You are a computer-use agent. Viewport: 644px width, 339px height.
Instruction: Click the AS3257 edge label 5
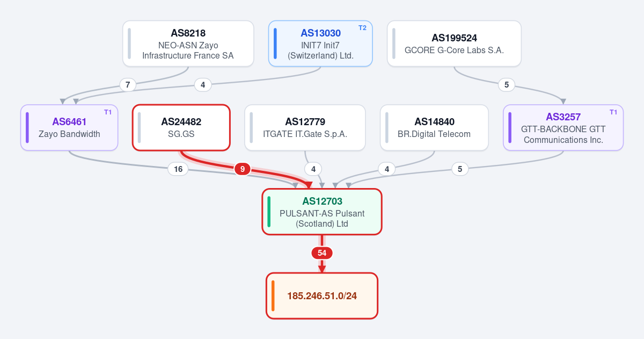[x=459, y=169]
